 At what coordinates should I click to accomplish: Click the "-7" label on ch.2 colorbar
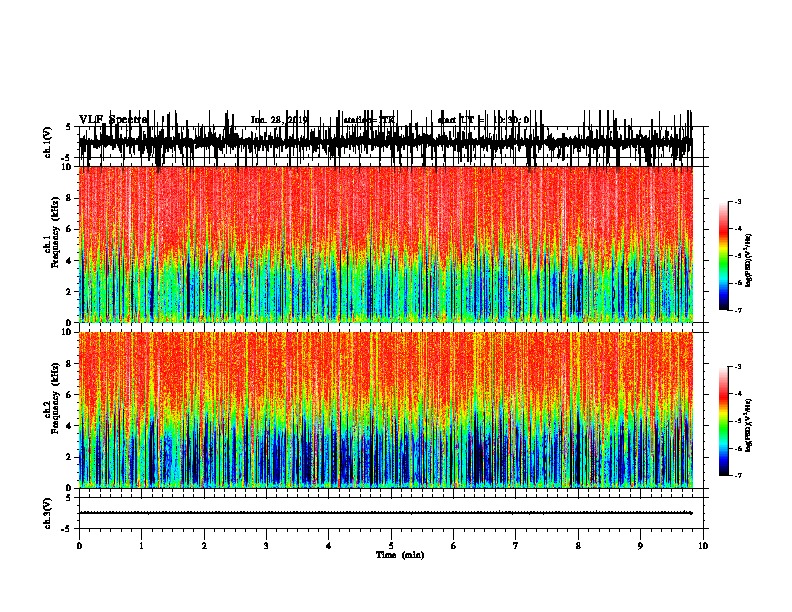pyautogui.click(x=737, y=475)
